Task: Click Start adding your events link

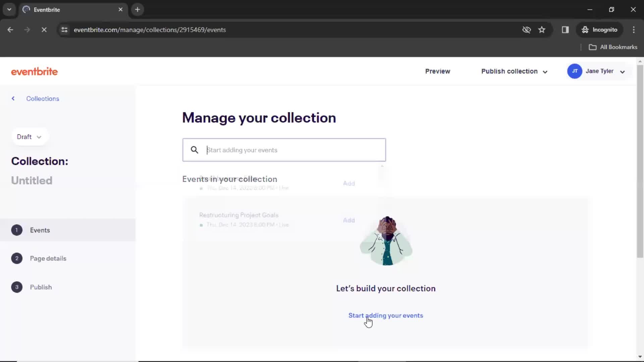Action: (386, 315)
